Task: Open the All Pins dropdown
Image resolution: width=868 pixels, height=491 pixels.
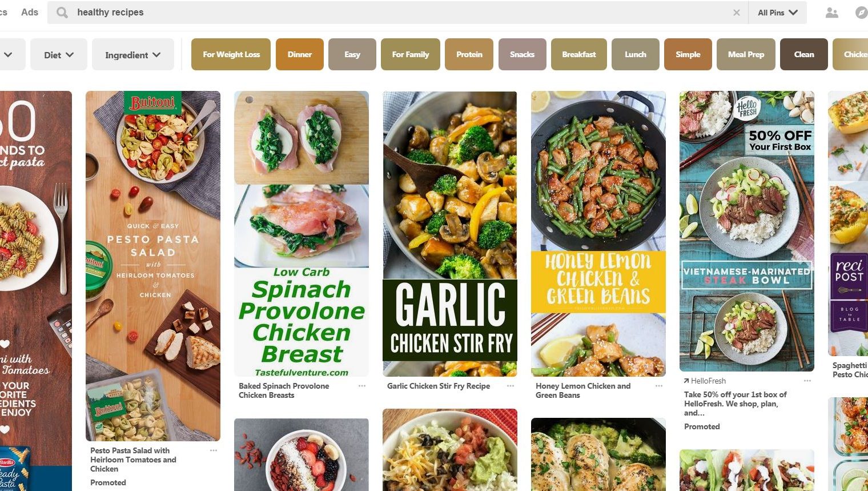Action: pos(777,13)
